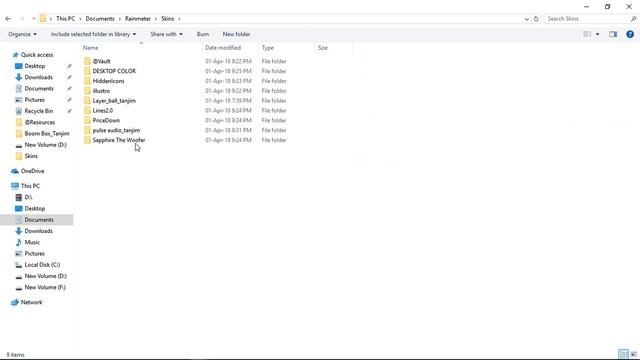Screen dimensions: 640x360
Task: Open the Share with menu
Action: (166, 34)
